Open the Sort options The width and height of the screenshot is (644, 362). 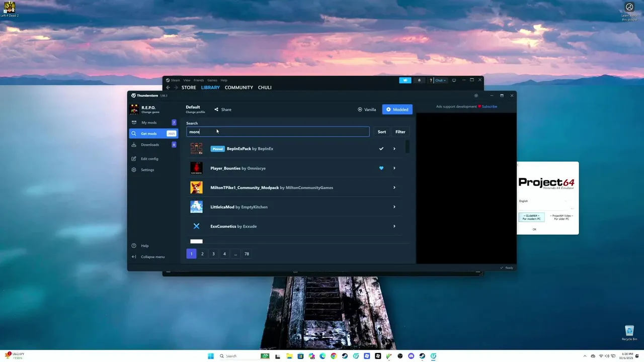382,132
